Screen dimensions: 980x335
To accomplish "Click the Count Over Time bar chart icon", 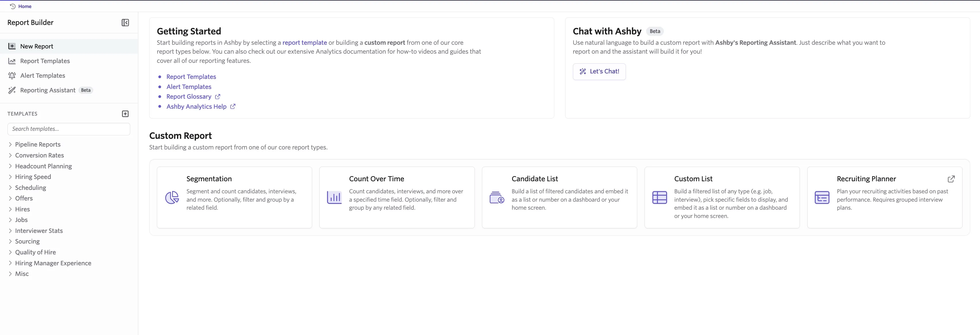I will coord(335,197).
